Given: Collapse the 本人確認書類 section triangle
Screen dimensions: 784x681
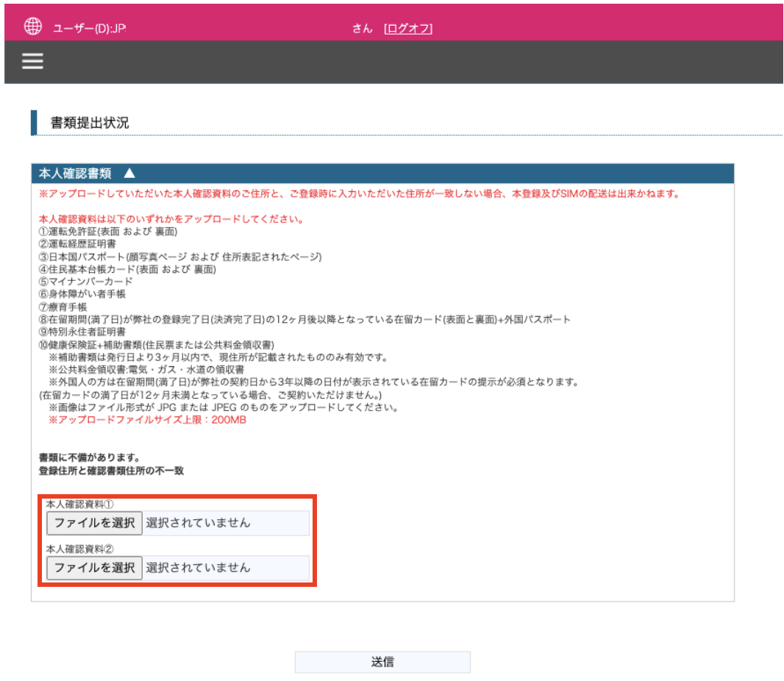Looking at the screenshot, I should (x=129, y=173).
